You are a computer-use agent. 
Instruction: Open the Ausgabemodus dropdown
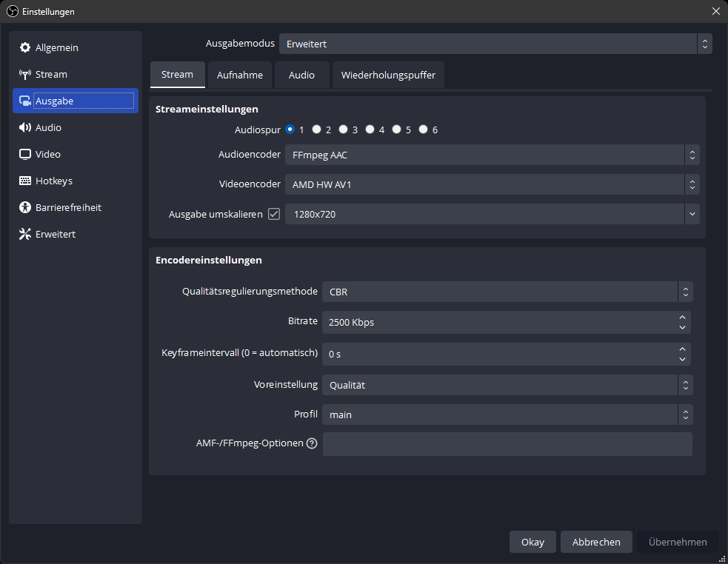(x=495, y=44)
